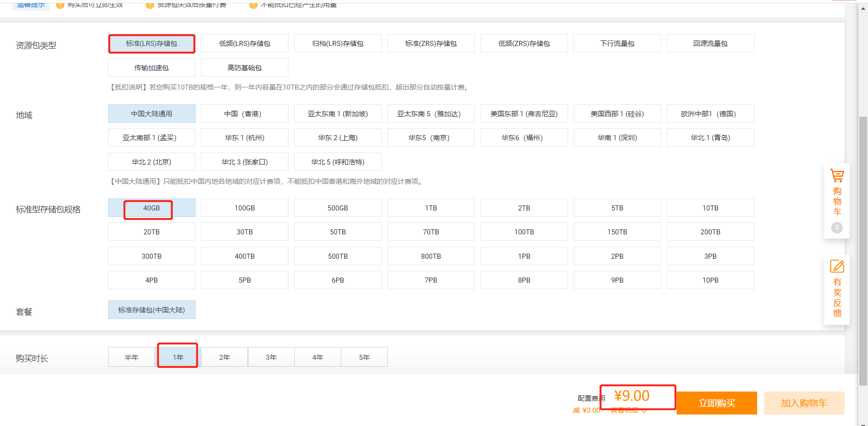Viewport: 868px width, 426px height.
Task: Select 下行流量包 resource type
Action: (x=617, y=44)
